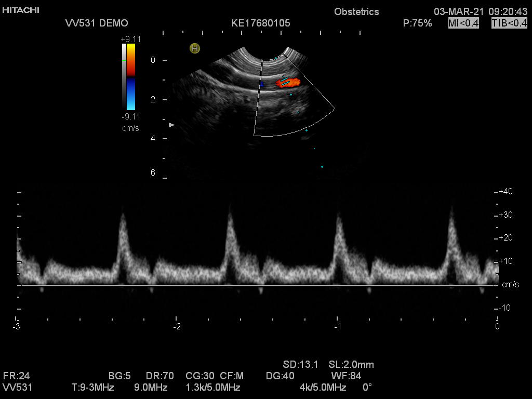Image resolution: width=532 pixels, height=399 pixels.
Task: Select the WF:84 wall filter value
Action: click(346, 376)
